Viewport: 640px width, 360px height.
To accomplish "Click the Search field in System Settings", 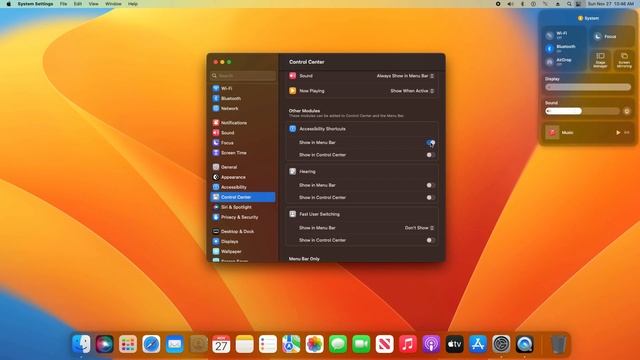I will tap(243, 76).
